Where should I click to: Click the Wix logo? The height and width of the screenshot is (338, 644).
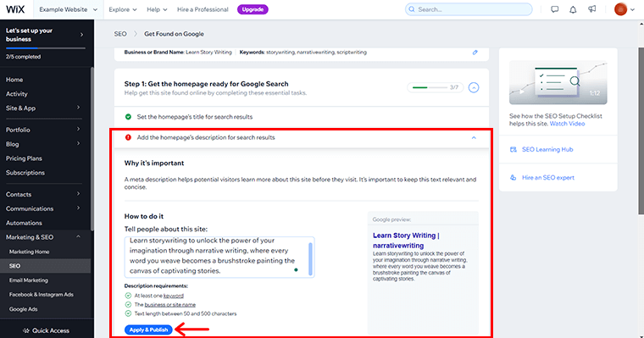pos(15,9)
